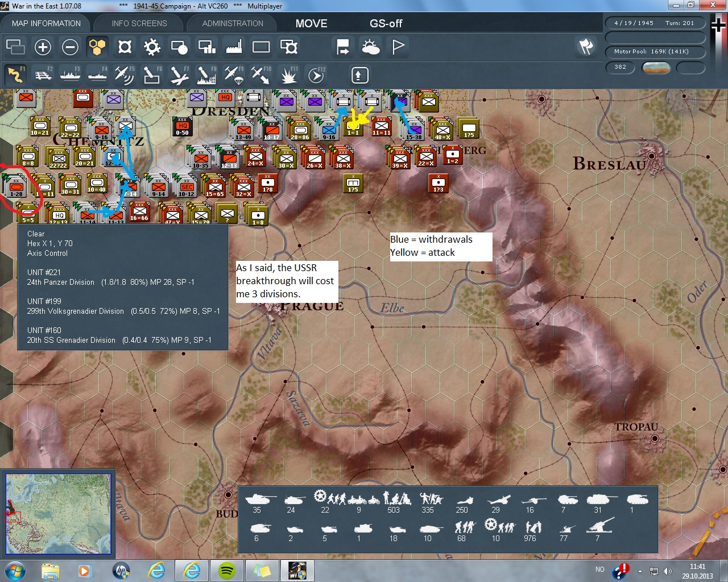Viewport: 728px width, 582px height.
Task: Click the MOVE mode label
Action: point(311,23)
